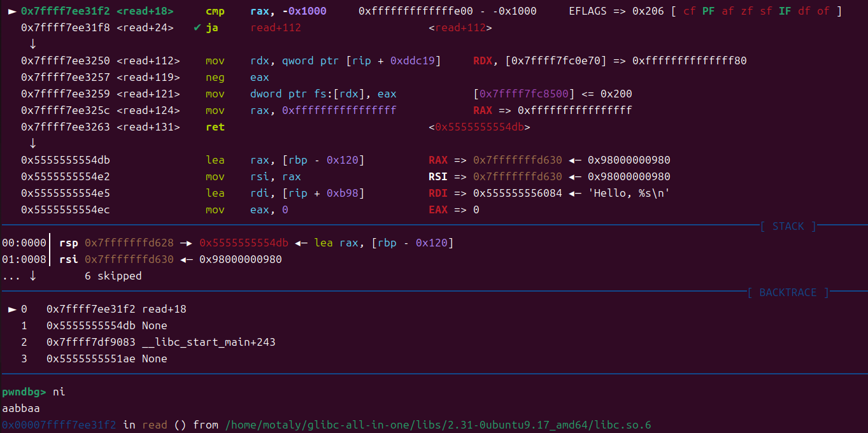Screen dimensions: 868x433
Task: Click the green checkmark next to ja
Action: click(x=197, y=28)
